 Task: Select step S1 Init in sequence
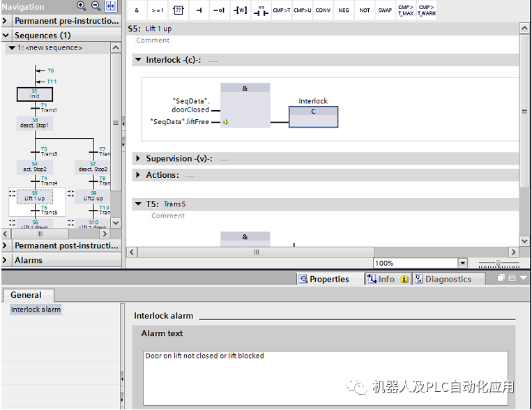click(35, 94)
